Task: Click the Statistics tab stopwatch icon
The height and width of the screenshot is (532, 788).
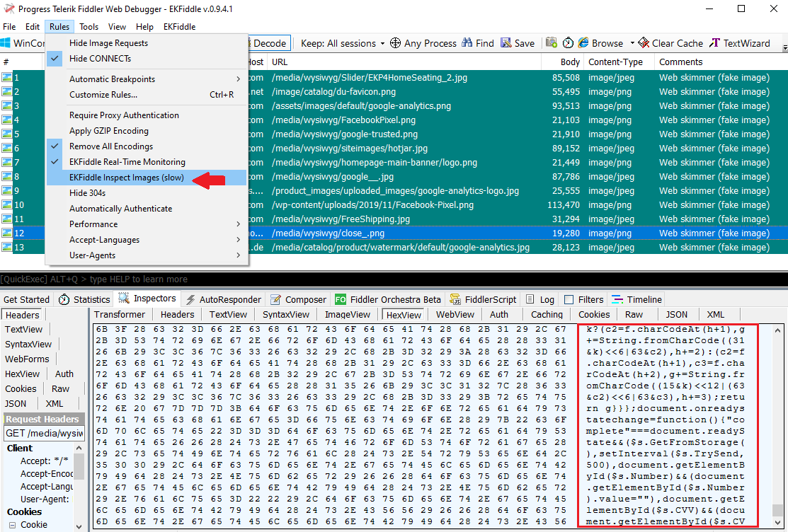Action: (64, 299)
